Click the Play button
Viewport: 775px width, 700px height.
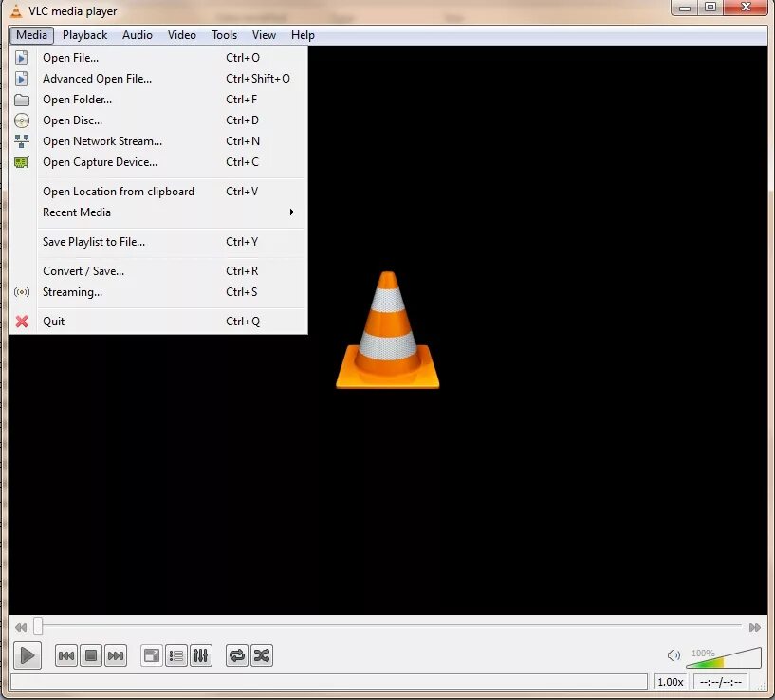[28, 656]
